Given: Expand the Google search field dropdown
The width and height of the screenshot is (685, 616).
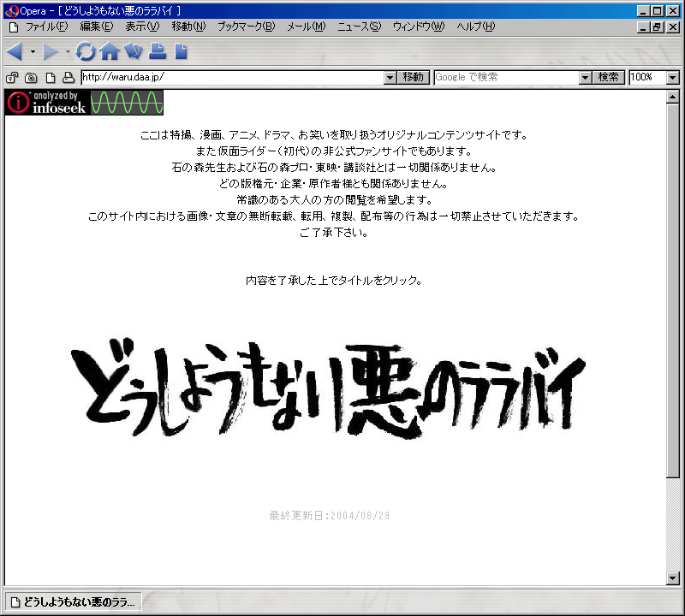Looking at the screenshot, I should point(585,78).
